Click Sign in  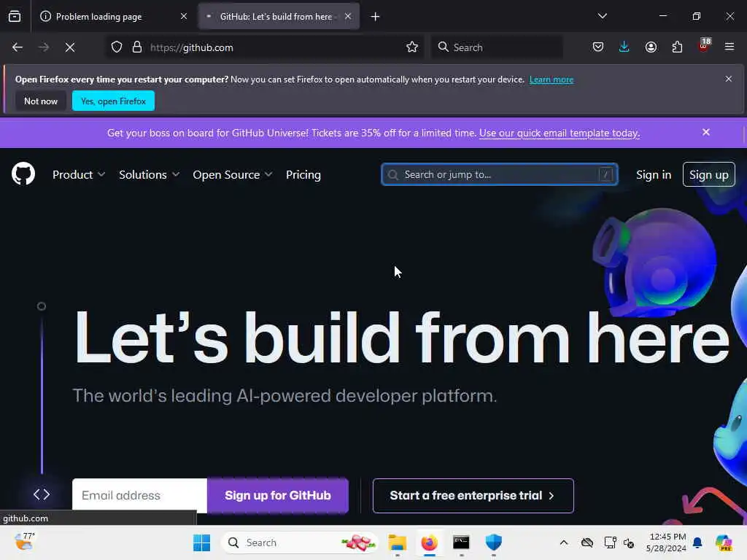[654, 175]
